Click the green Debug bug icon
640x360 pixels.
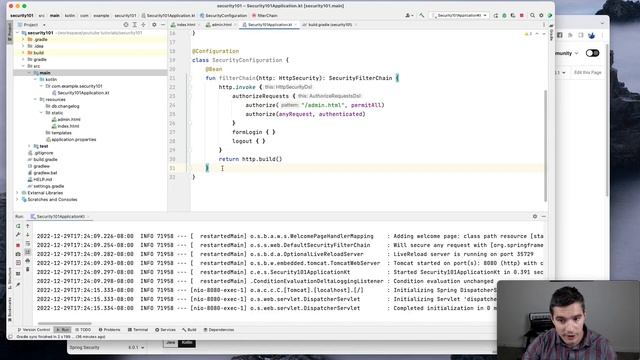(504, 16)
